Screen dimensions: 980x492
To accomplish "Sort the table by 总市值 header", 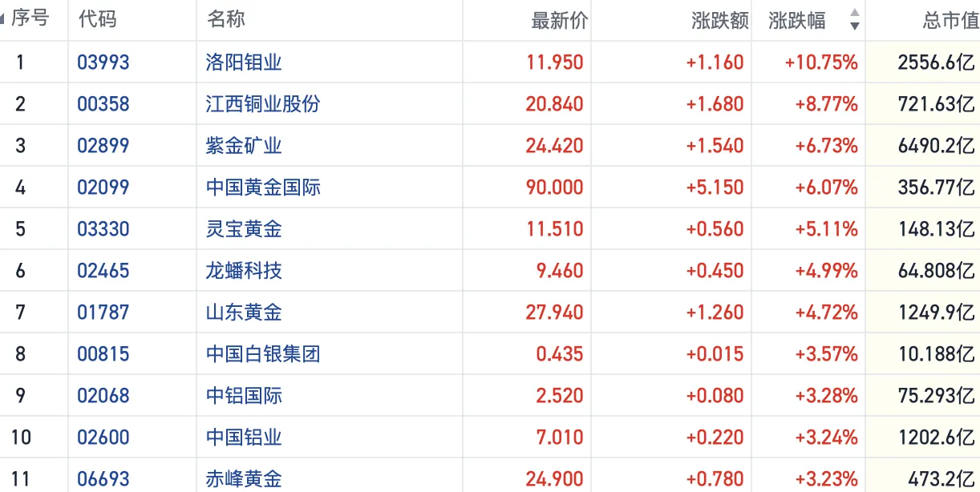I will click(950, 21).
